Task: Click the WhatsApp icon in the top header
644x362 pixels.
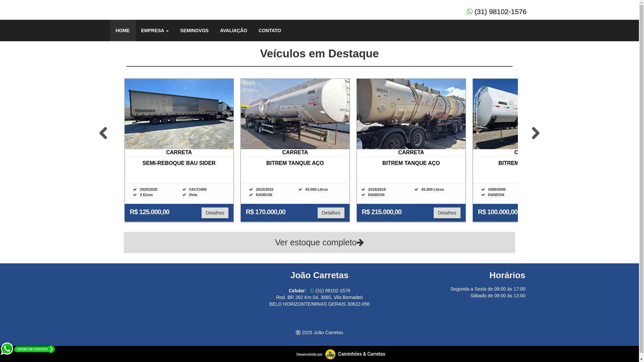Action: [x=469, y=12]
